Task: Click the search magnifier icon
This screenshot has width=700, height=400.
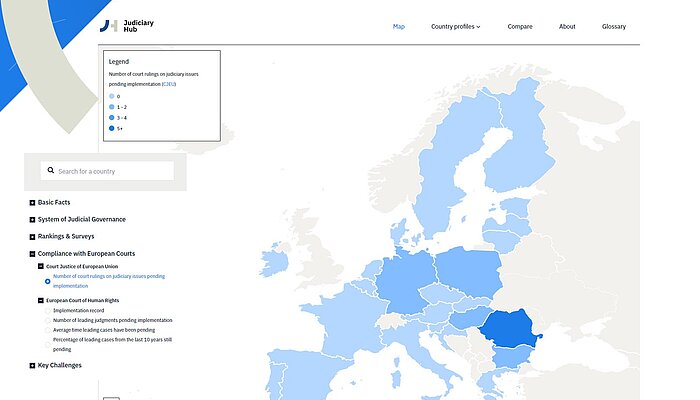Action: pyautogui.click(x=51, y=170)
